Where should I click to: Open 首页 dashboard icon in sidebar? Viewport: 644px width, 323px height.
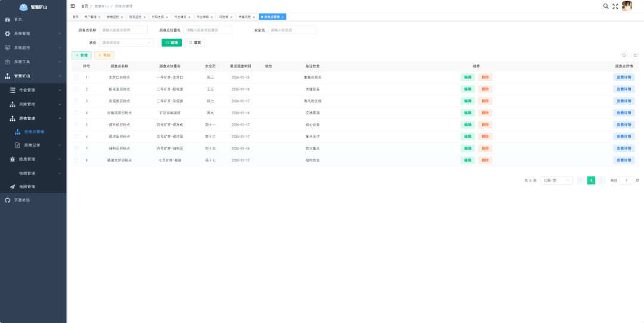click(x=7, y=19)
